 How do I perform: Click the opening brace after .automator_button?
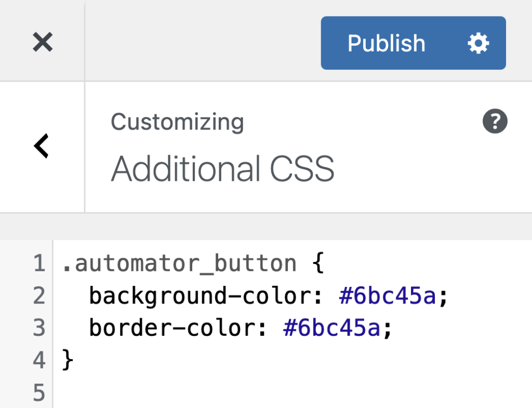pos(317,264)
